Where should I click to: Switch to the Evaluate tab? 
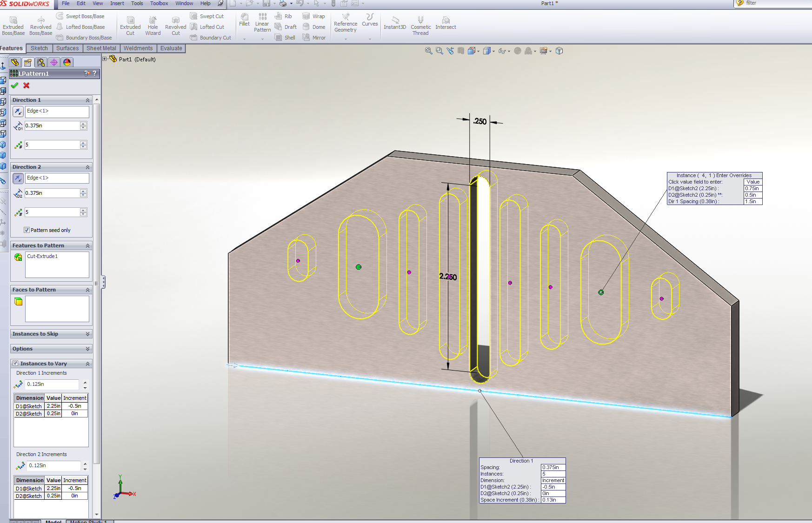click(x=171, y=48)
